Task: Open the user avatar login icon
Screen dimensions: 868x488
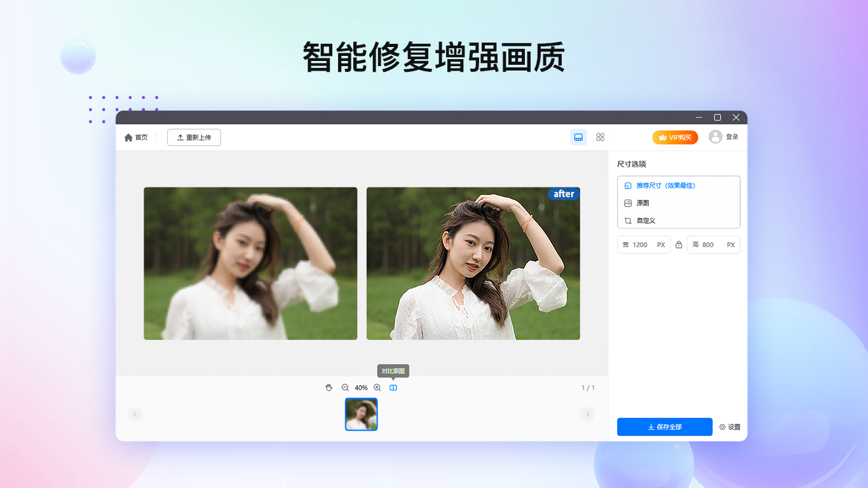Action: tap(715, 137)
